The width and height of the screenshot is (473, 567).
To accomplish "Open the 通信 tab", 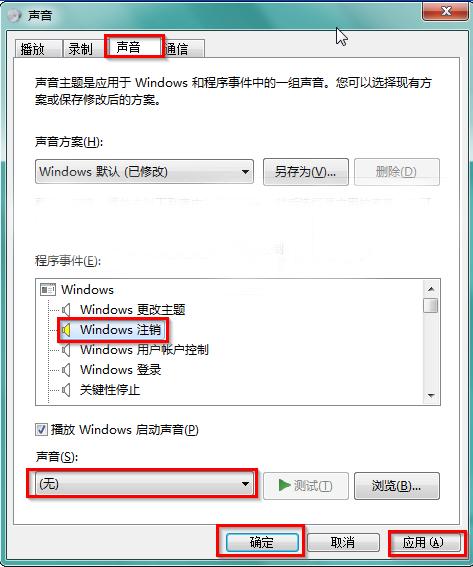I will click(x=183, y=48).
